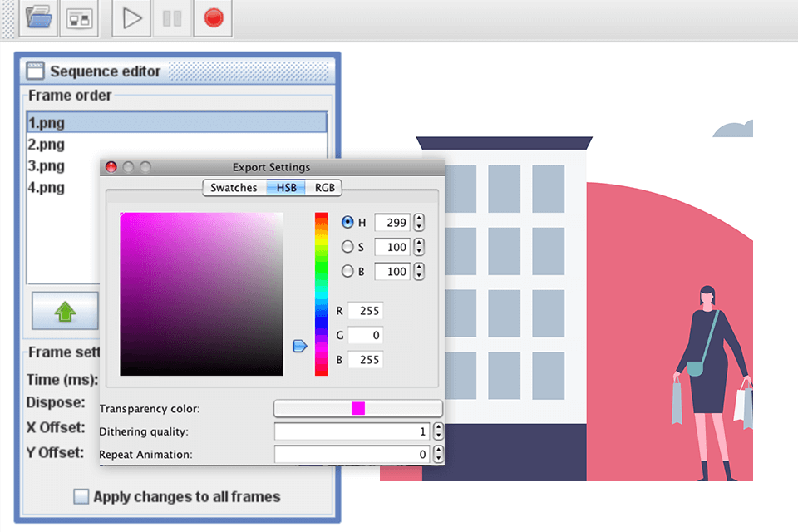
Task: Select the H radio button
Action: coord(347,222)
